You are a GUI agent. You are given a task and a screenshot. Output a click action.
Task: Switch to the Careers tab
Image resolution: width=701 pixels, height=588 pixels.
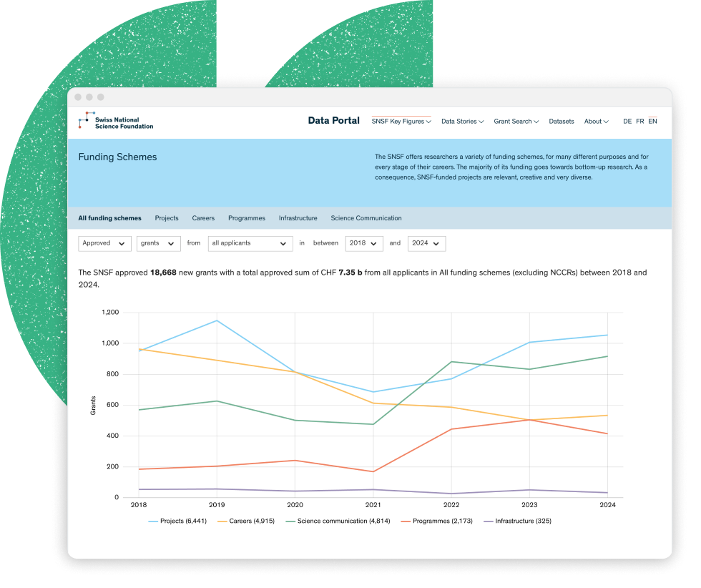[x=203, y=218]
